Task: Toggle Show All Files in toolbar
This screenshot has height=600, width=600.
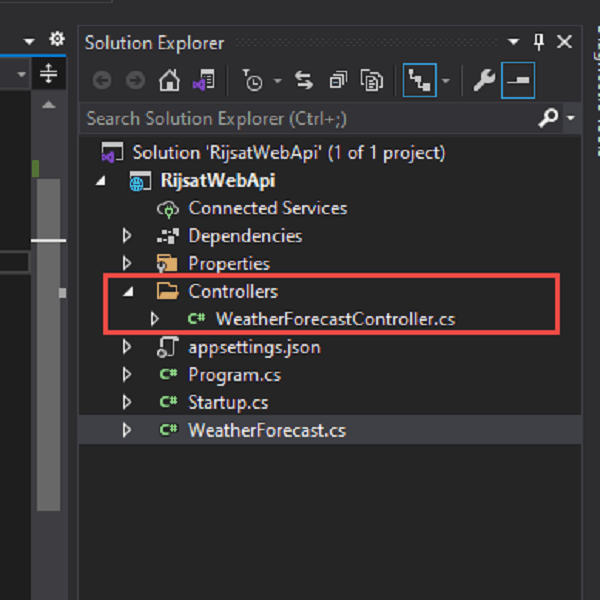Action: 372,80
